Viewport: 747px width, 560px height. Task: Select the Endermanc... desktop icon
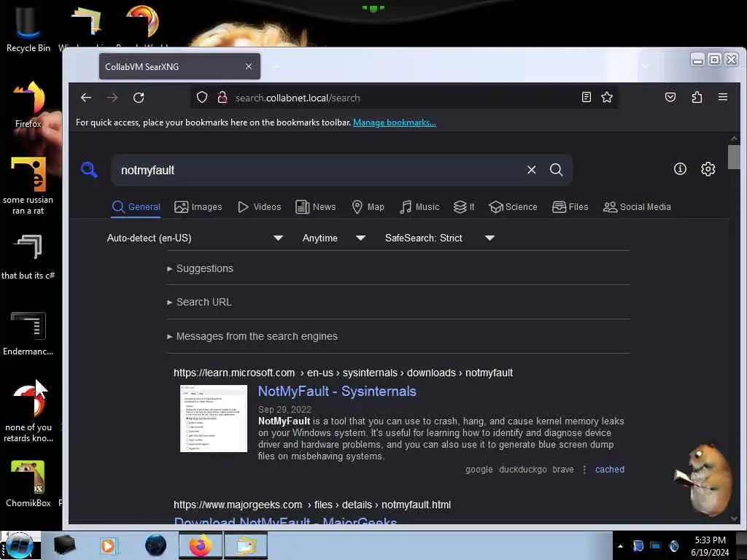(x=28, y=333)
